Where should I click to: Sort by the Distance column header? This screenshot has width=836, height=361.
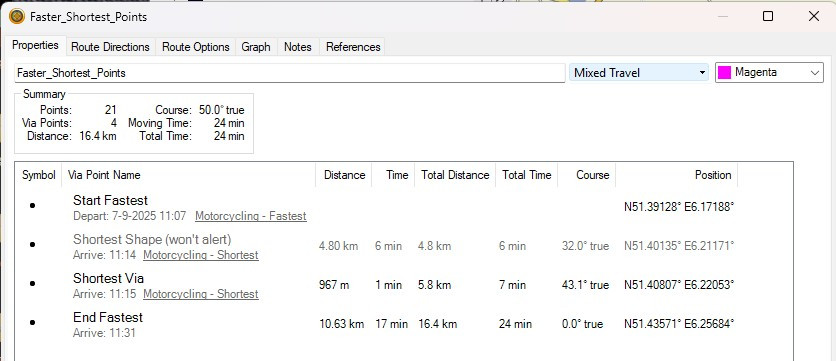click(x=344, y=175)
